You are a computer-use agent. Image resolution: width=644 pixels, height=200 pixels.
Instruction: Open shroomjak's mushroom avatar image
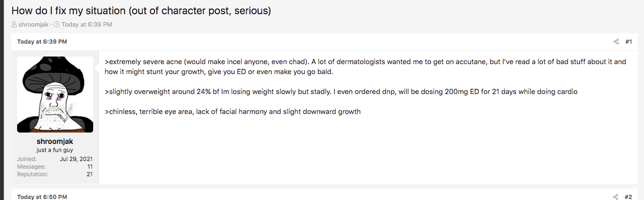55,95
